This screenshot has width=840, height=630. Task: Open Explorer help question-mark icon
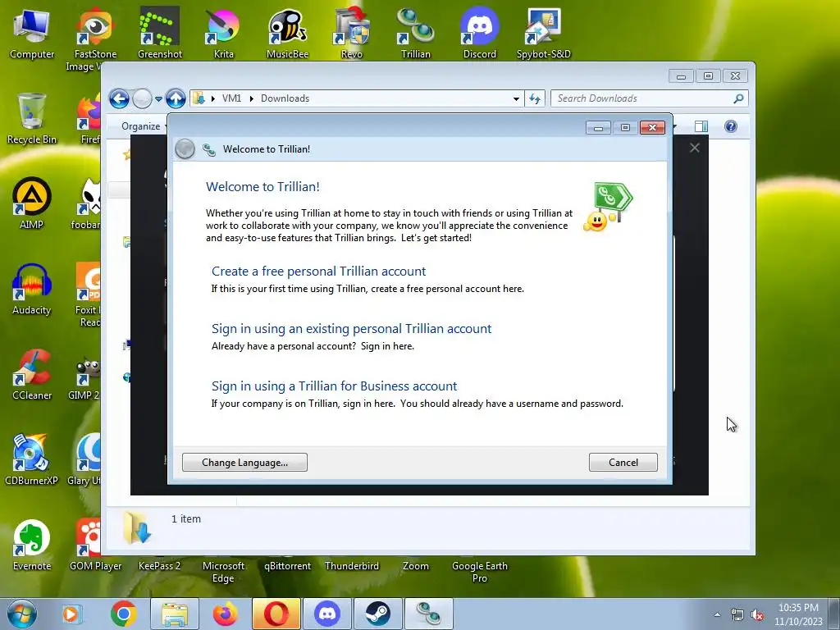(731, 126)
